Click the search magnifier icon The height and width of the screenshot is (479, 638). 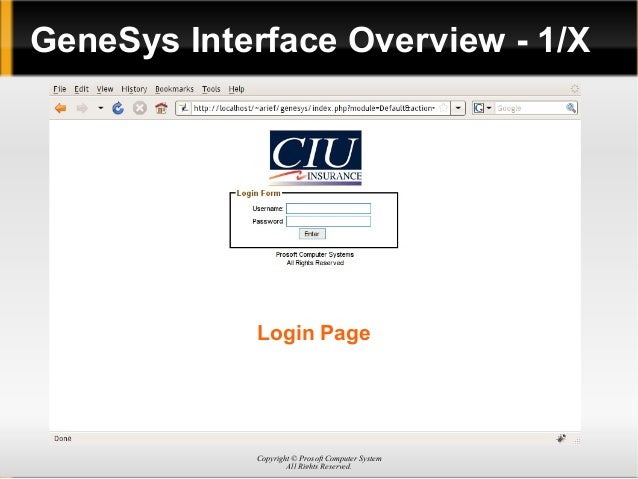pos(571,108)
